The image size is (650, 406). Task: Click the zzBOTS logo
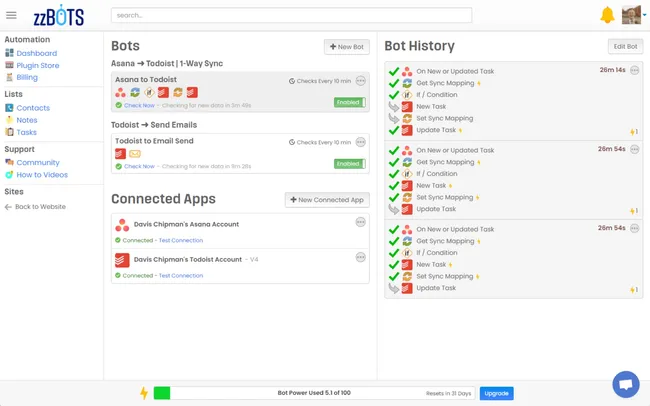pyautogui.click(x=58, y=16)
